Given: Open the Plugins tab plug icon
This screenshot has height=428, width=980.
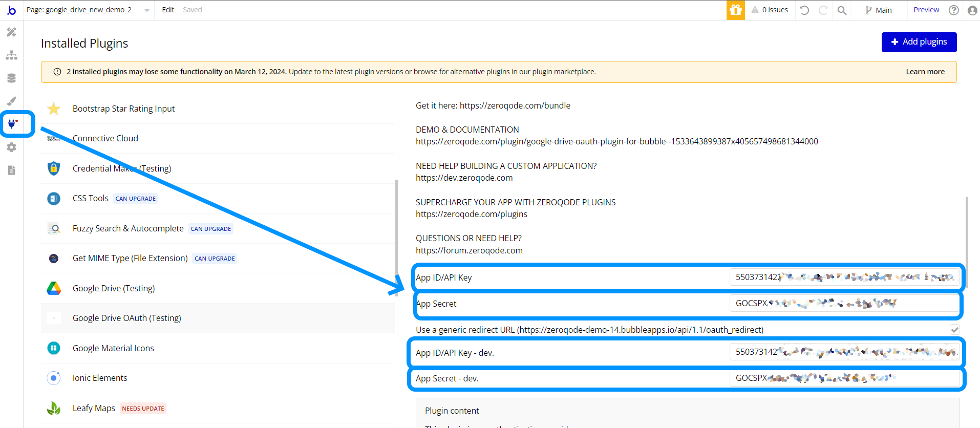Looking at the screenshot, I should point(12,124).
